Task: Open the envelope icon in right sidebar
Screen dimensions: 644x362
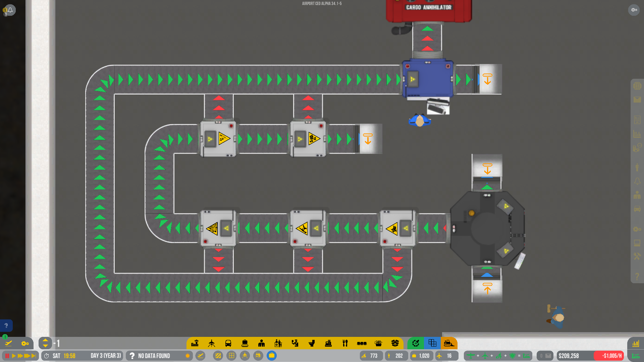Action: (x=637, y=100)
